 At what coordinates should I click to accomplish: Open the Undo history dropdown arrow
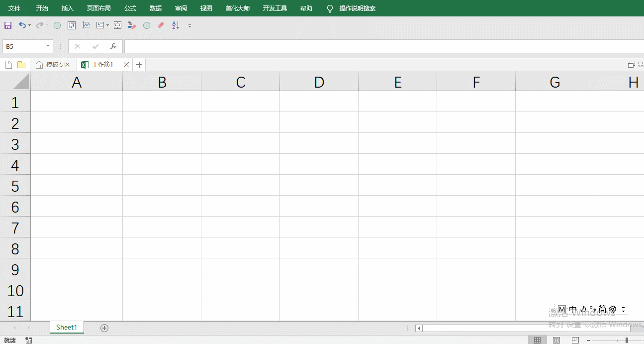(30, 25)
